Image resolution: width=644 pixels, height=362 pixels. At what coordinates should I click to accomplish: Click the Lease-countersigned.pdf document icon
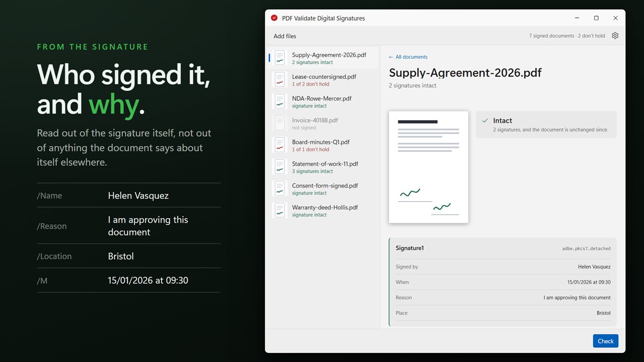(280, 79)
